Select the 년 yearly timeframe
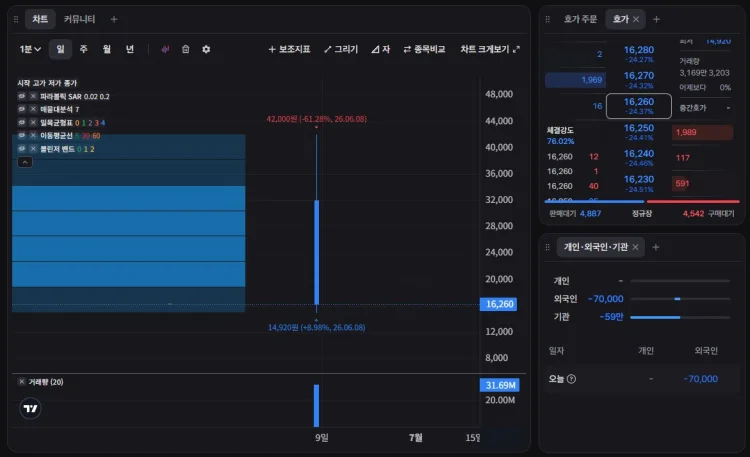The width and height of the screenshot is (750, 457). tap(130, 49)
